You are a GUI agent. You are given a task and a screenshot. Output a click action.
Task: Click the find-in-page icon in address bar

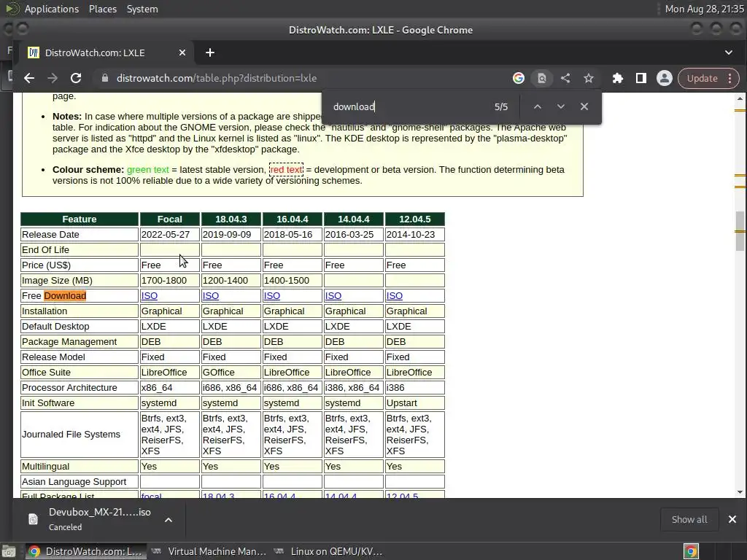tap(542, 78)
